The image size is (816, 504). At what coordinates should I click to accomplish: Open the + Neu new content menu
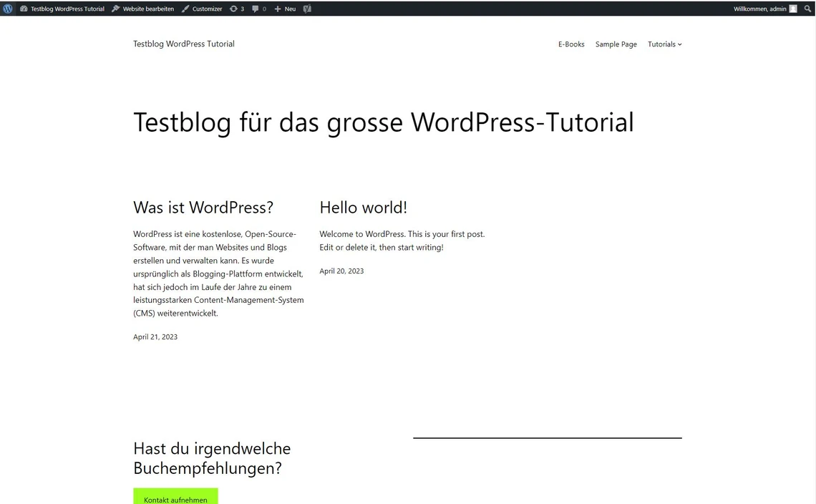click(x=285, y=9)
